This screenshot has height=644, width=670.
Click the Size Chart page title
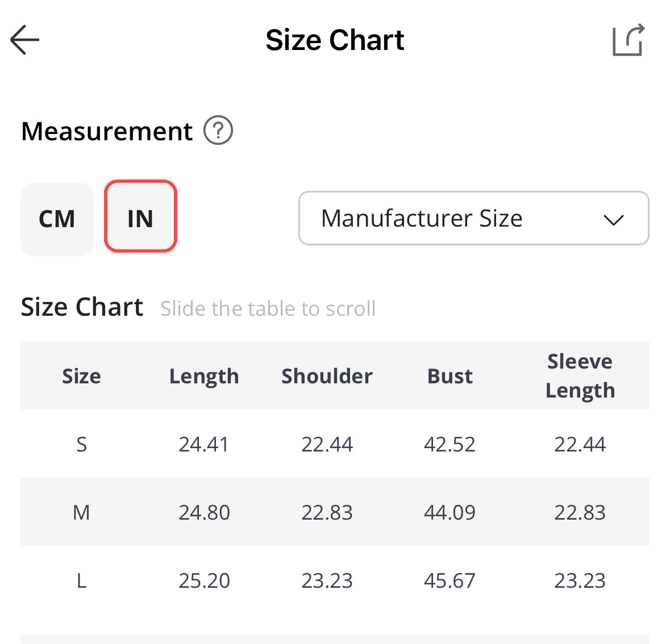(x=335, y=40)
